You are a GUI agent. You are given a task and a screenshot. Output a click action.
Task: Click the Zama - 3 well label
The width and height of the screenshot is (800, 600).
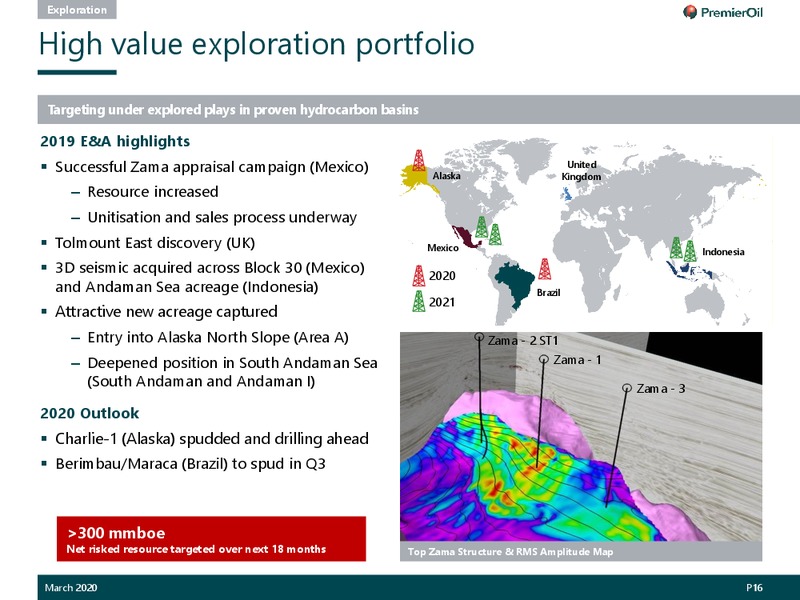[x=661, y=389]
